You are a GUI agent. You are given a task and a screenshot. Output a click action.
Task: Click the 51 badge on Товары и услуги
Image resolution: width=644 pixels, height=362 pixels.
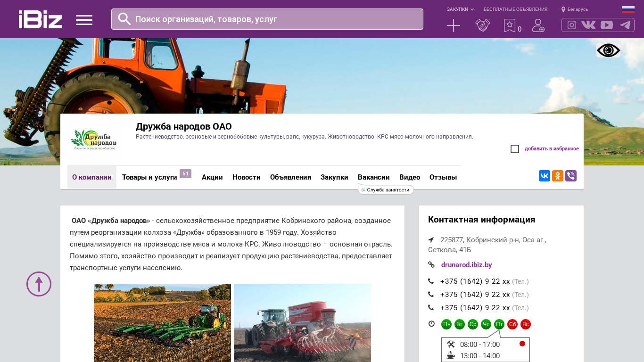(x=185, y=174)
